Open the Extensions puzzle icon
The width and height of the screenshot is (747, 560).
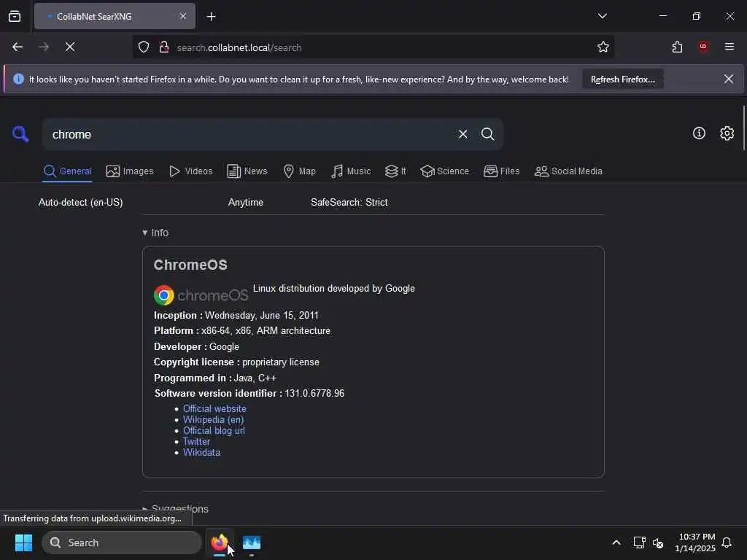pos(677,47)
